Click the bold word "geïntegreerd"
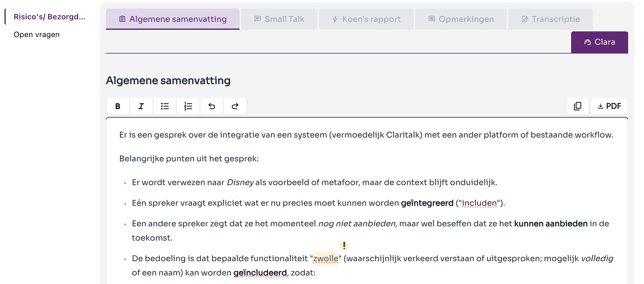Screen dimensions: 644x284 (x=427, y=203)
